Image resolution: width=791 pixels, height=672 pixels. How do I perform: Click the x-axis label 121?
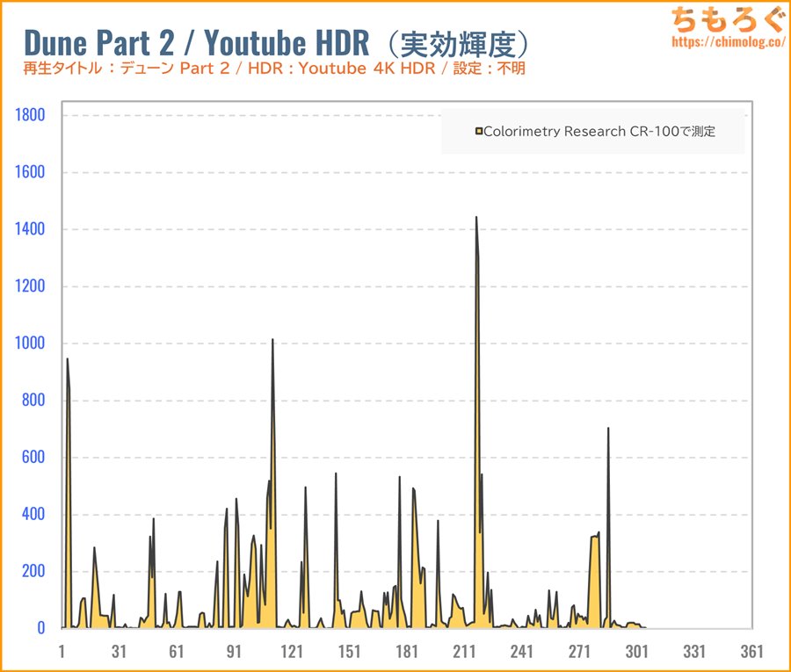point(292,651)
